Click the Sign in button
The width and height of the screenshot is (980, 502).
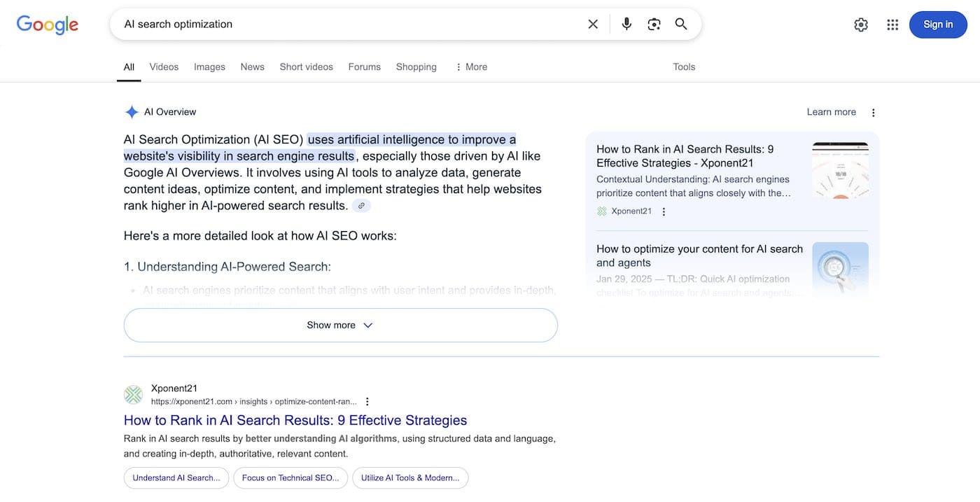937,23
